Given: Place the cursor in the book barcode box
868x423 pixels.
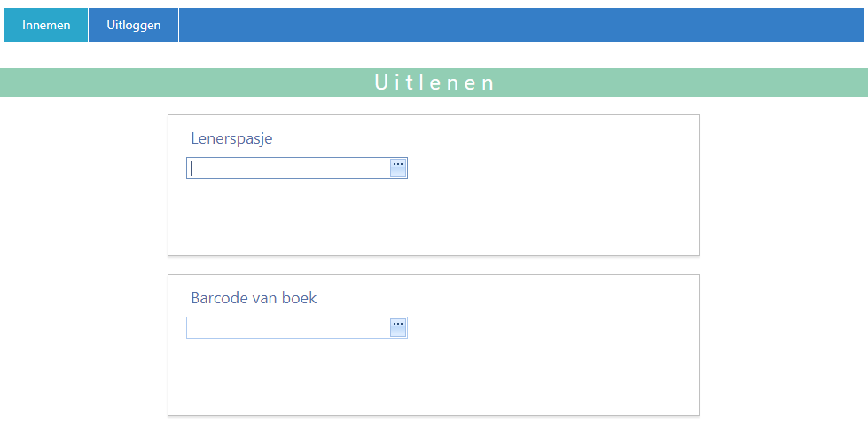Looking at the screenshot, I should pyautogui.click(x=288, y=328).
